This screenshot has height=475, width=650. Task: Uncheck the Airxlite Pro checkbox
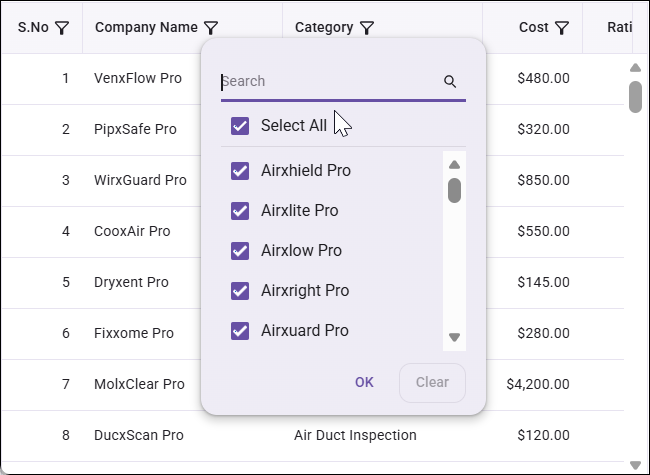point(240,211)
